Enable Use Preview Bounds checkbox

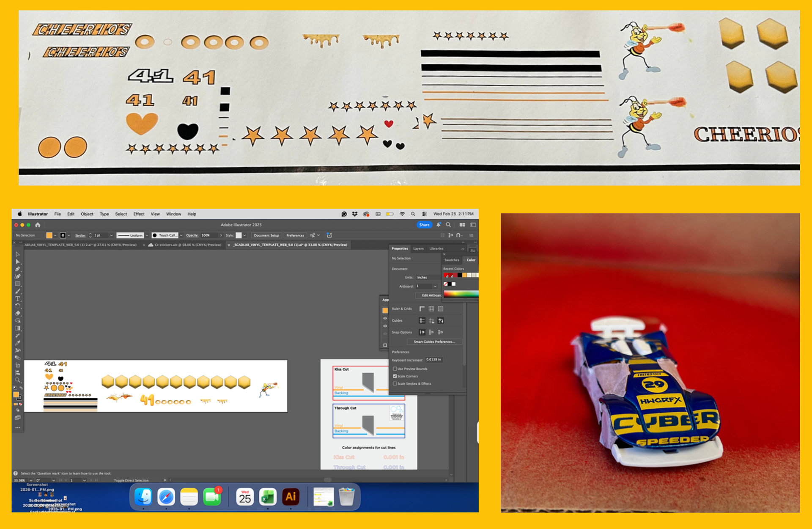click(395, 369)
